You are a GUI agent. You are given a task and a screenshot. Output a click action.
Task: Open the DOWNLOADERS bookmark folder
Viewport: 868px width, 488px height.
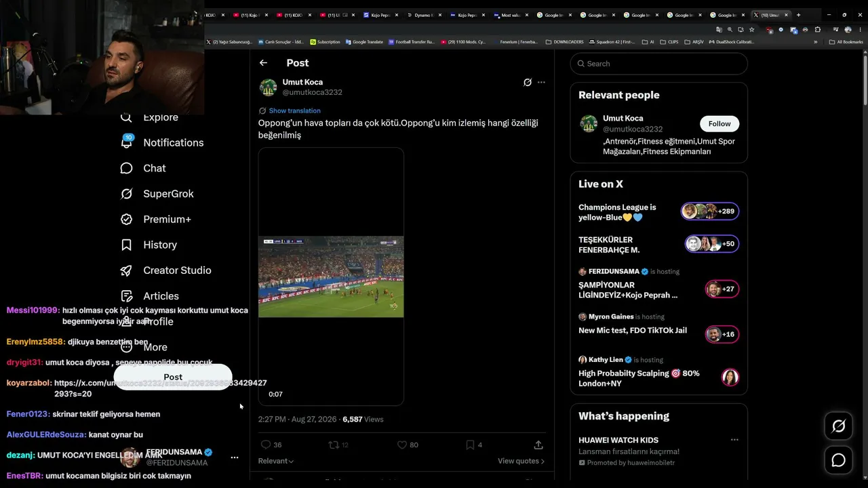click(x=564, y=42)
